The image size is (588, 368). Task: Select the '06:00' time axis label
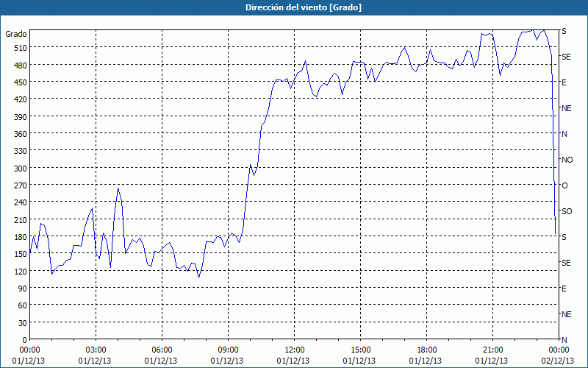(162, 350)
